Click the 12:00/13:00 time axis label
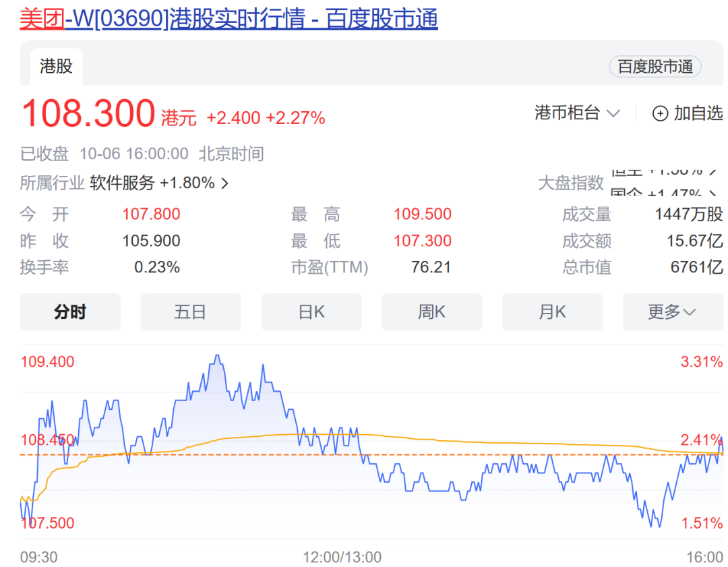728x567 pixels. coord(342,557)
